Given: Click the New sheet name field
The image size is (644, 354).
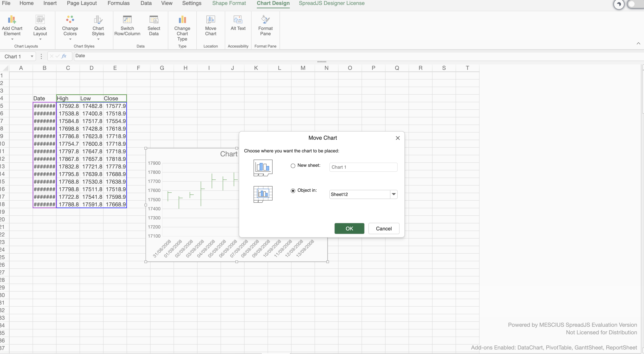Looking at the screenshot, I should [363, 167].
